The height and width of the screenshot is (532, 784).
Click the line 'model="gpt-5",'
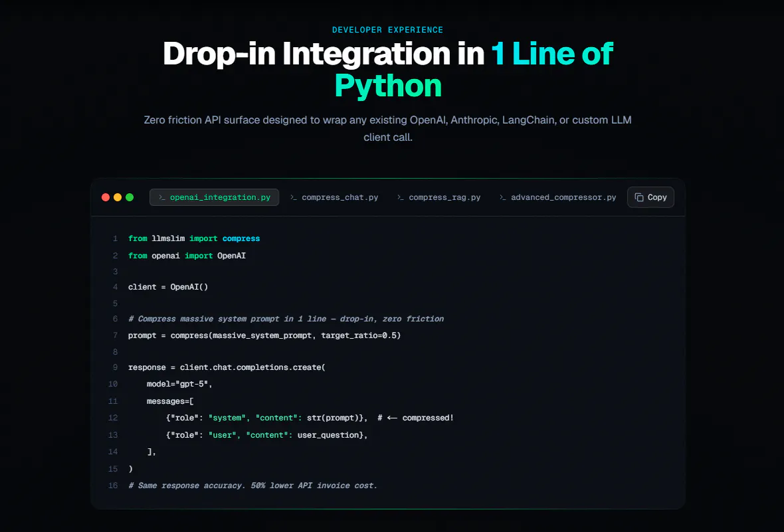pyautogui.click(x=179, y=384)
